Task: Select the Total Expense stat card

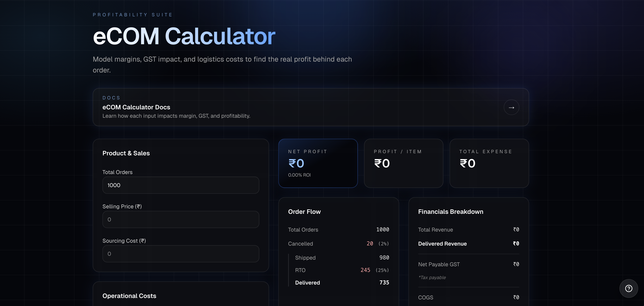Action: coord(489,163)
